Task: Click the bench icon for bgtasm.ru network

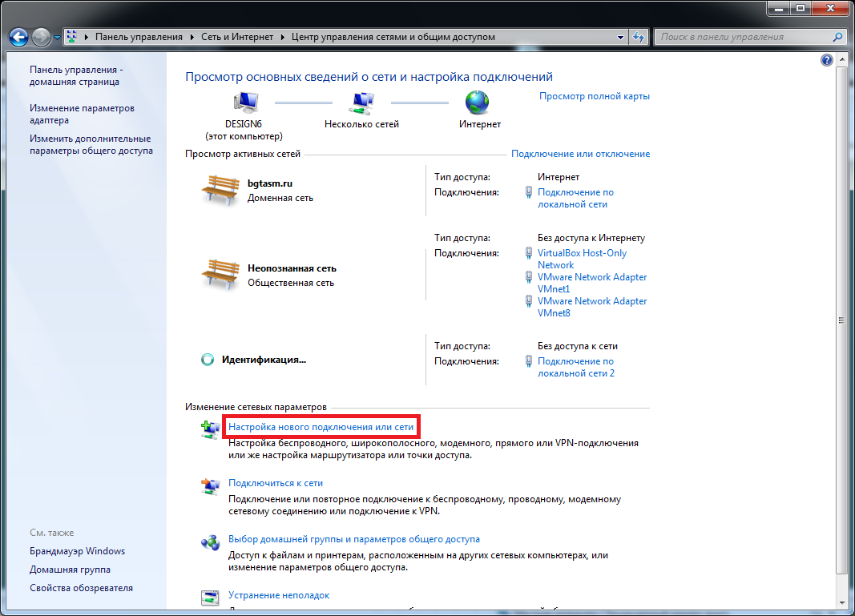Action: (x=220, y=191)
